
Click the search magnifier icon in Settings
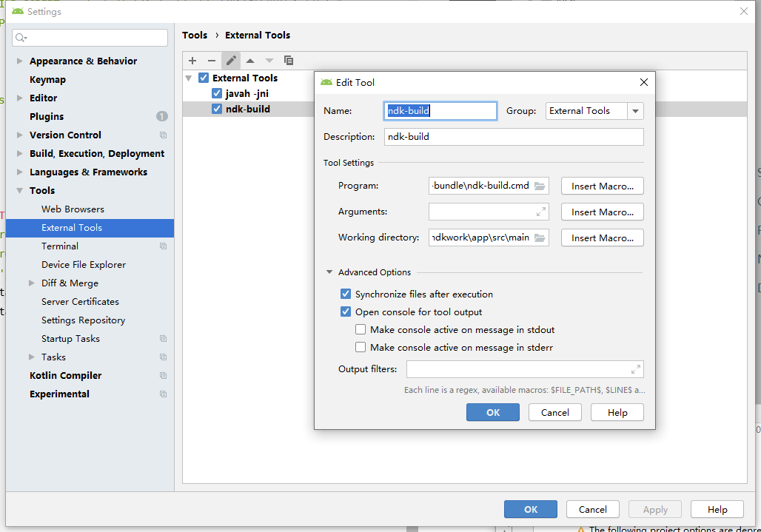[x=21, y=37]
